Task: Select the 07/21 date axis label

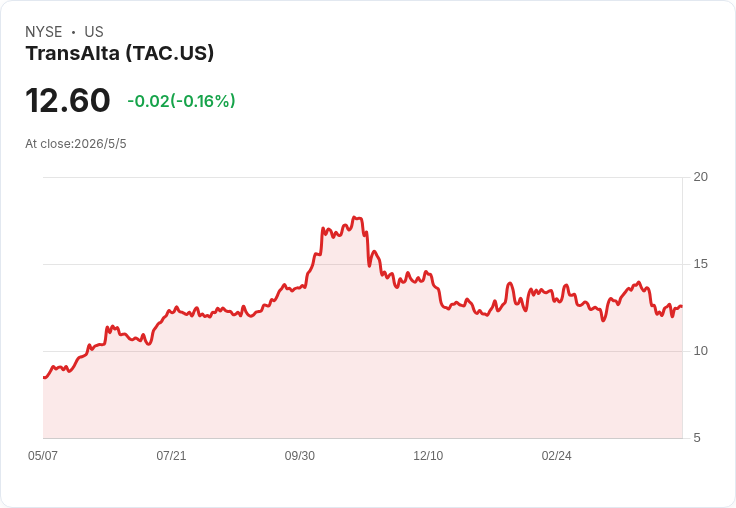Action: point(171,456)
